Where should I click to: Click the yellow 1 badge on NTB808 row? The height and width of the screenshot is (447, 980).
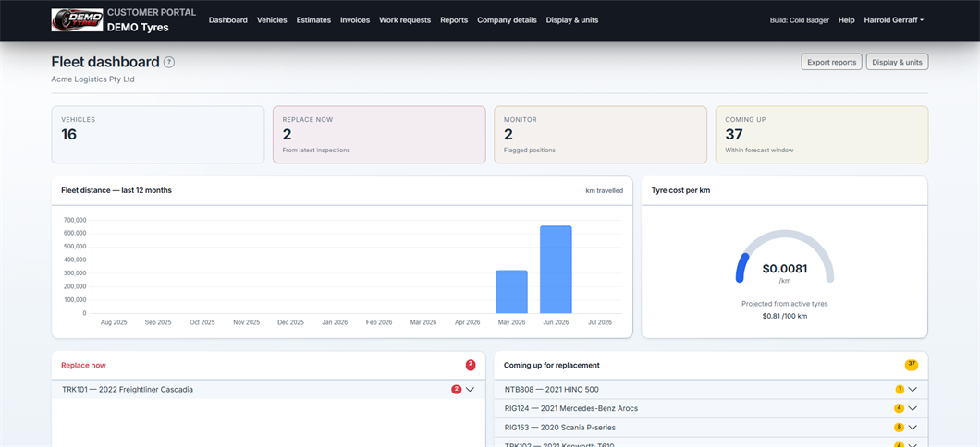[900, 390]
